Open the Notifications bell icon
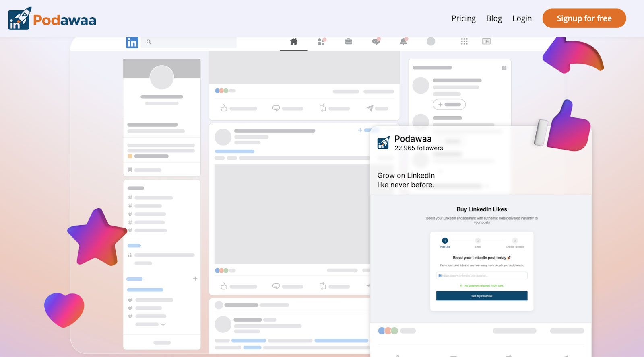644x357 pixels. 403,41
